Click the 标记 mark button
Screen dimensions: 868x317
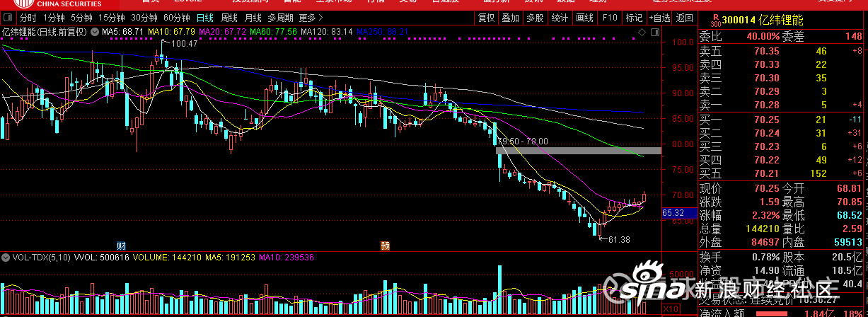(x=633, y=18)
